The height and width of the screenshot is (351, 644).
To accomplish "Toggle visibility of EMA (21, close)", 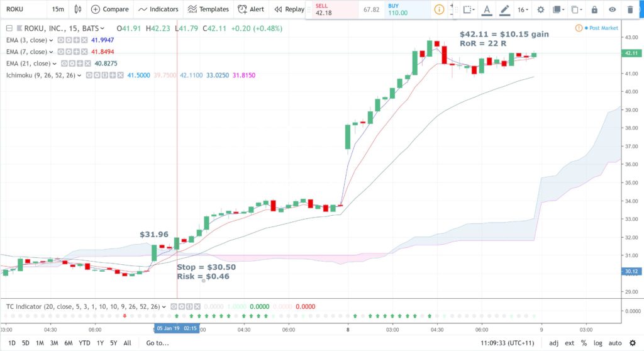I will pyautogui.click(x=65, y=64).
